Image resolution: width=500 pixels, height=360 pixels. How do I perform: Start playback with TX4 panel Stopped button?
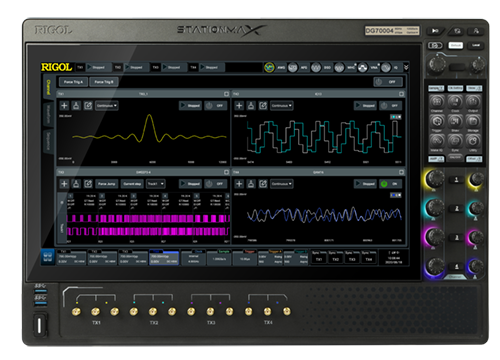[x=365, y=184]
